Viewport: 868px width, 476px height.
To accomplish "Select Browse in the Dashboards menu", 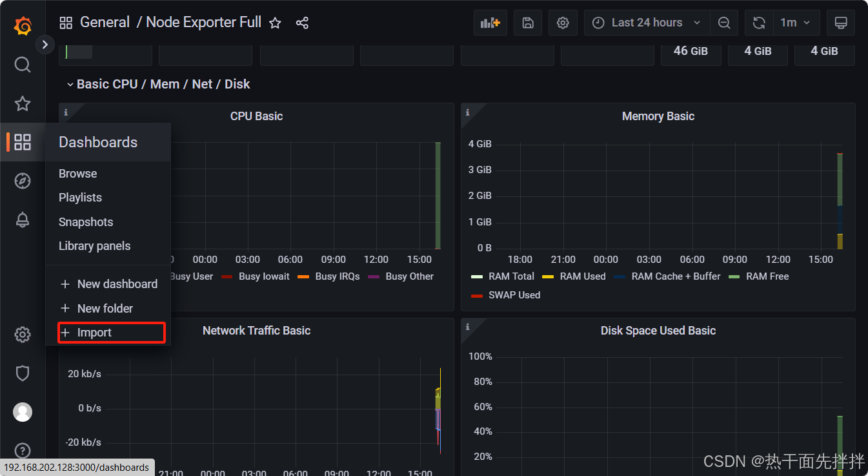I will click(x=78, y=174).
